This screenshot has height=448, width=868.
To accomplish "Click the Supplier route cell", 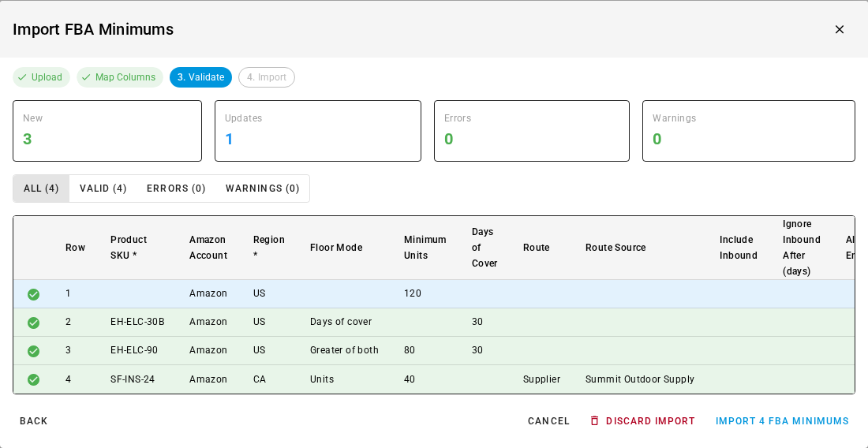I will (x=541, y=379).
